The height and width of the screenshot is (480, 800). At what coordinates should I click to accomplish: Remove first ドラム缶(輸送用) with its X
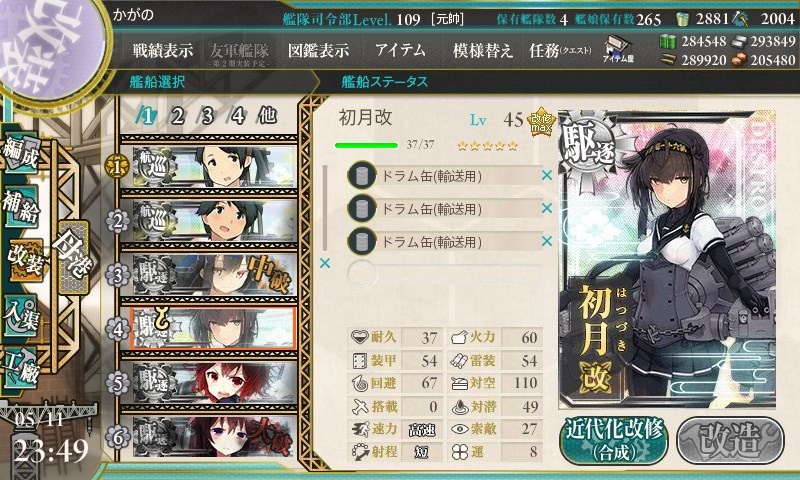click(547, 175)
